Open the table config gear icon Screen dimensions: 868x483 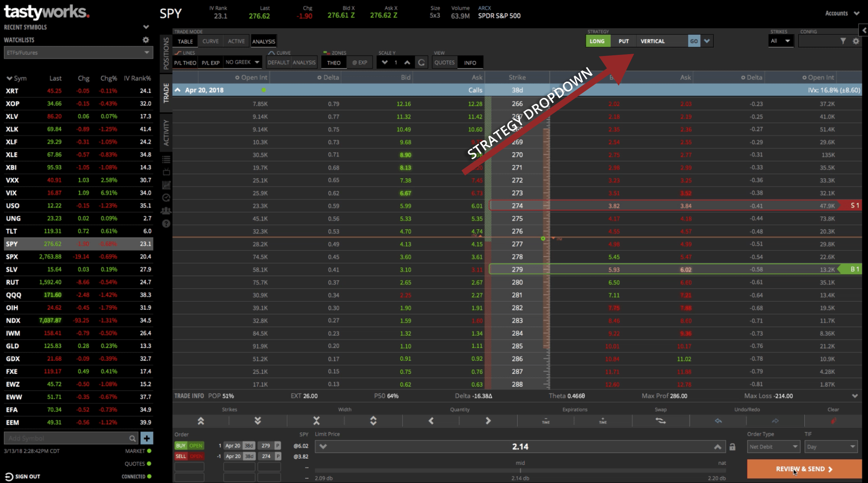(856, 41)
